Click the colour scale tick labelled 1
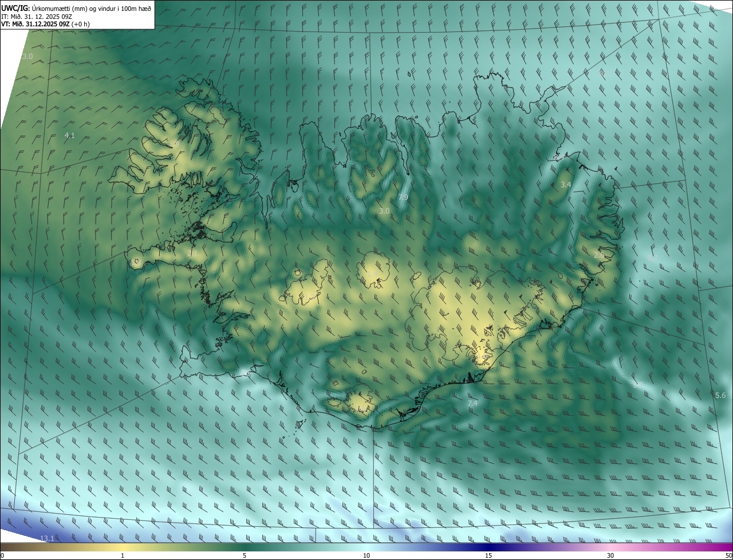 (x=123, y=556)
